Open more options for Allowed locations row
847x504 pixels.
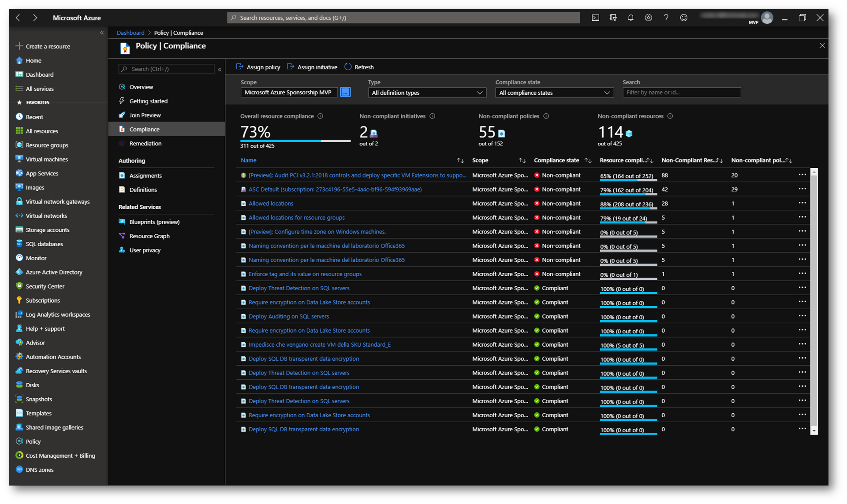(802, 203)
